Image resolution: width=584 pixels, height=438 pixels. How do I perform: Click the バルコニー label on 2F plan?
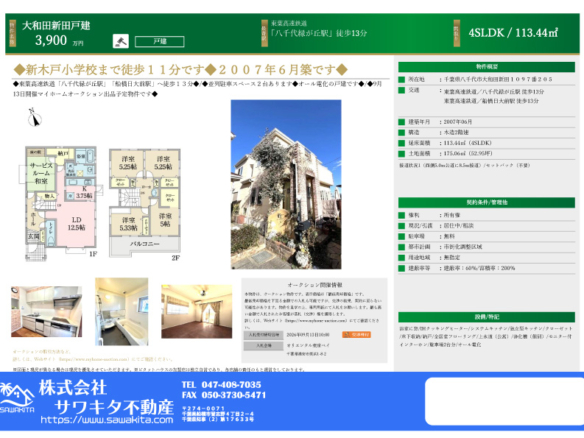tap(145, 244)
